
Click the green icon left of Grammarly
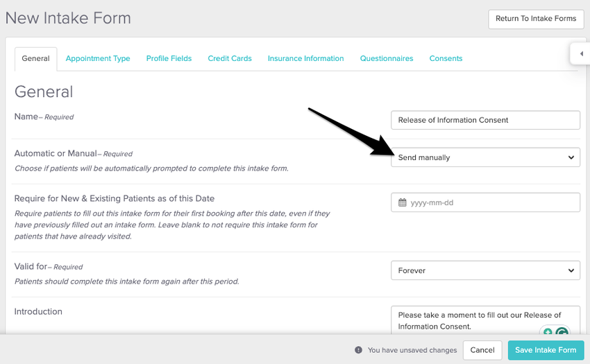point(548,332)
